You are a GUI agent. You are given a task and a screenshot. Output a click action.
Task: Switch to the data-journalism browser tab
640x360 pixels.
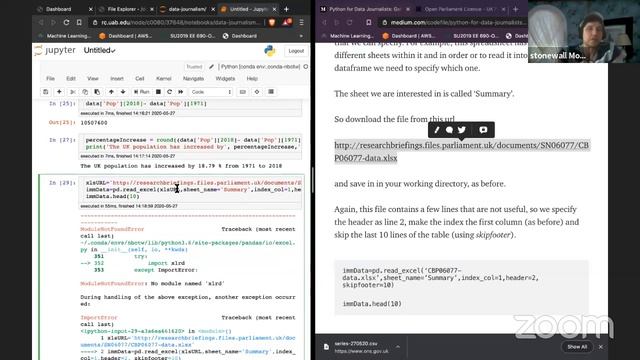click(188, 9)
